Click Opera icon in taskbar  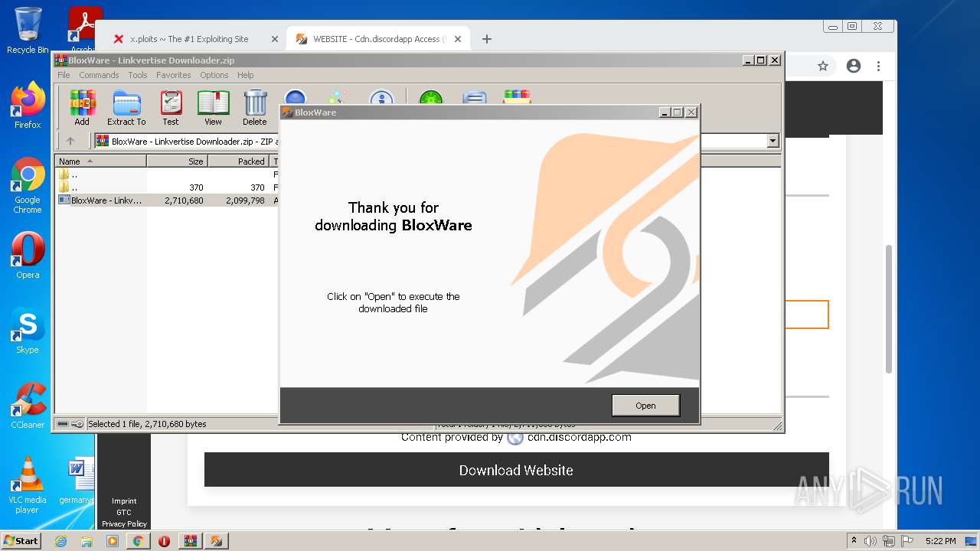[x=164, y=541]
